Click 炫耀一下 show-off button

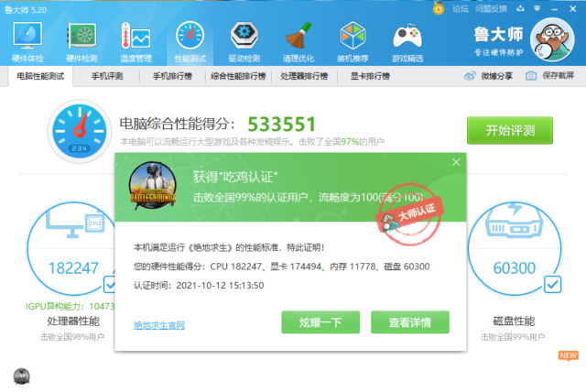(x=320, y=322)
